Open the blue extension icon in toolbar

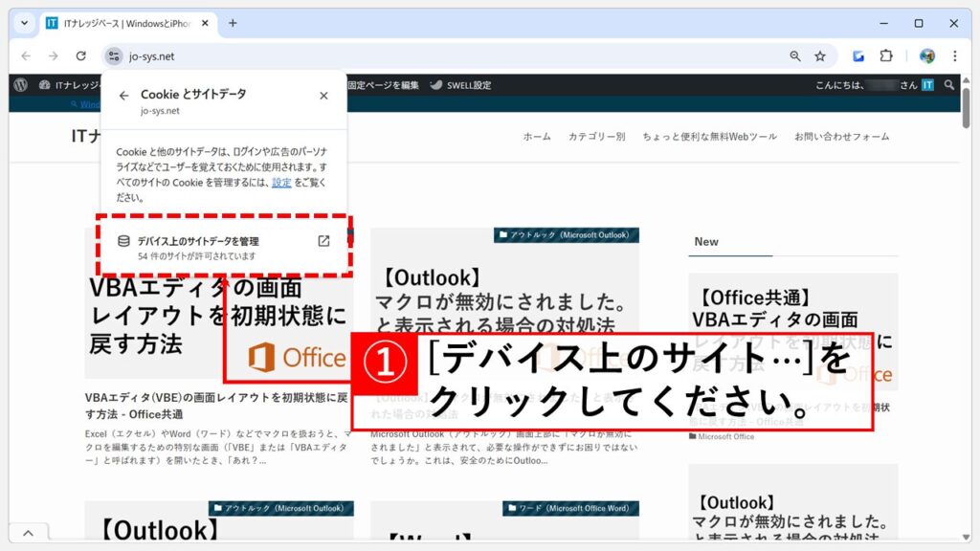[x=858, y=56]
